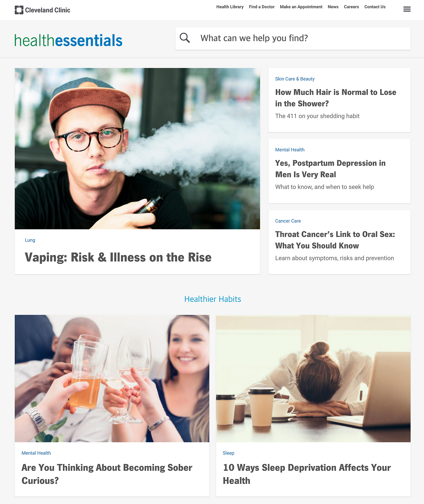Open Skin Care & Beauty category
This screenshot has width=424, height=504.
(x=295, y=79)
